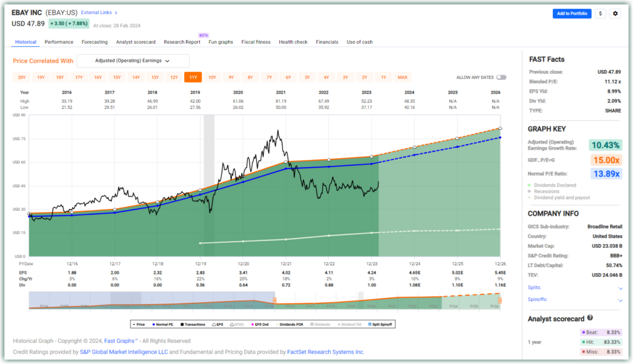Open S&P Global Market Intelligence LLC link

click(124, 352)
